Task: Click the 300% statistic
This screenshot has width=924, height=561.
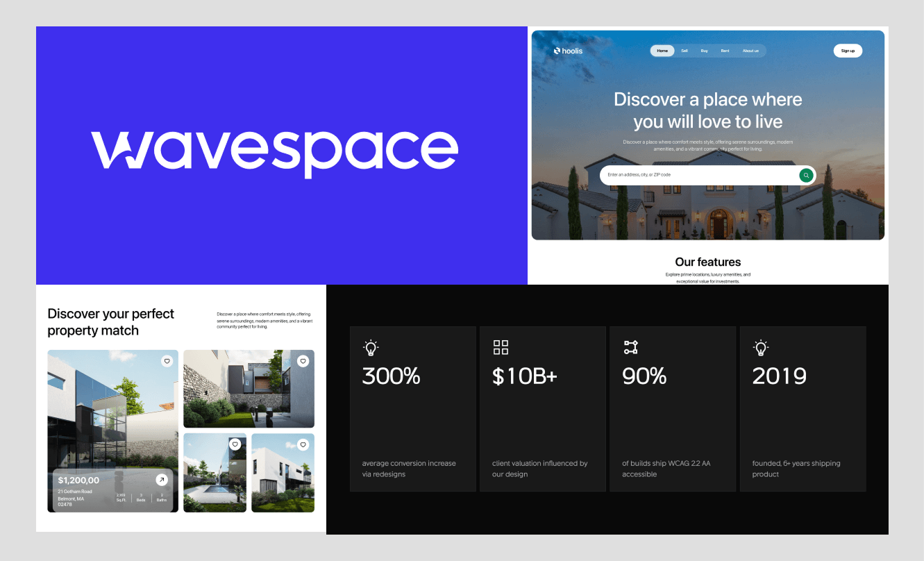Action: [392, 376]
